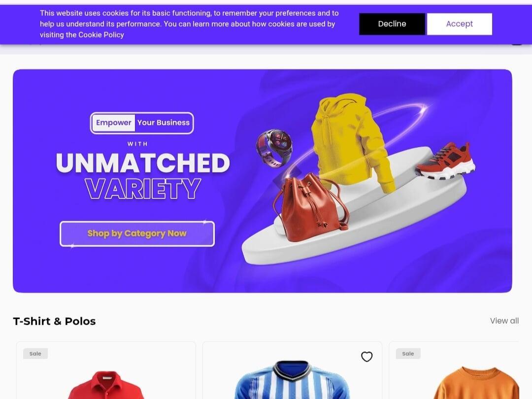Click the UNMATCHED headline text
Image resolution: width=532 pixels, height=399 pixels.
pos(143,163)
